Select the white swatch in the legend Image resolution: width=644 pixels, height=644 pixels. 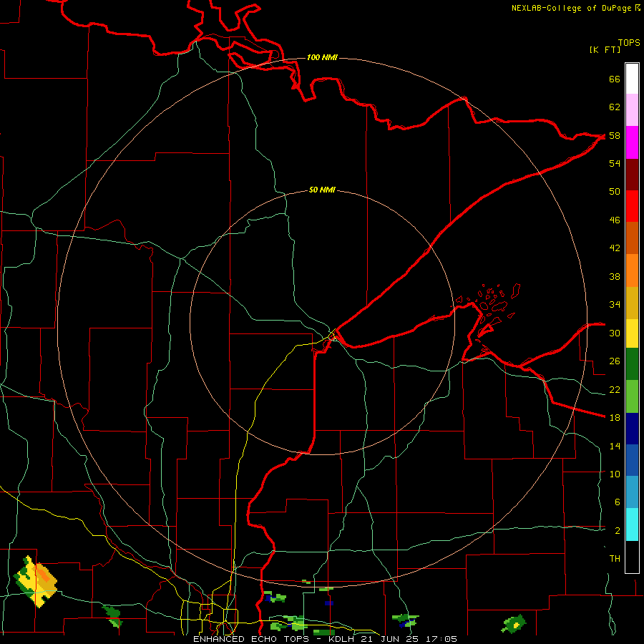point(632,79)
